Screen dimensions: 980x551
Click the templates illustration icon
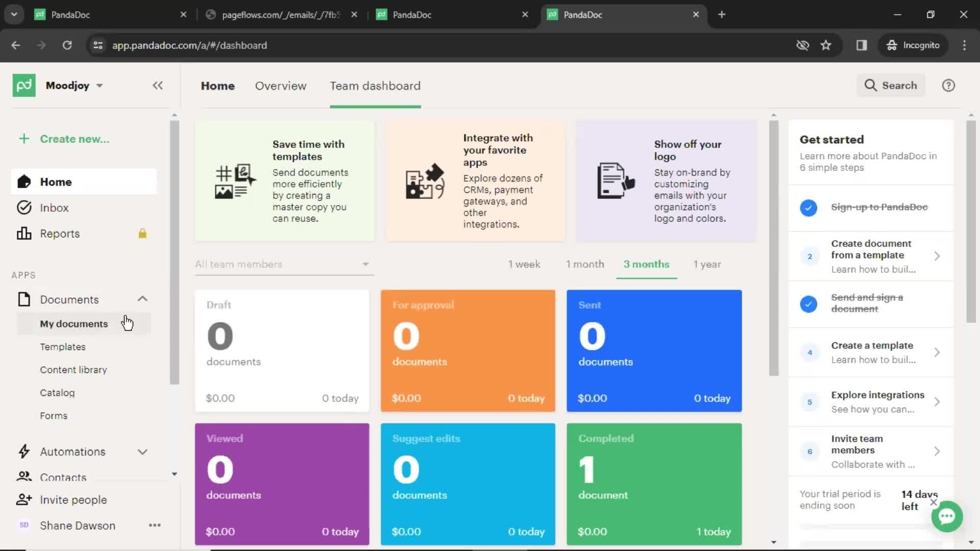pyautogui.click(x=235, y=181)
